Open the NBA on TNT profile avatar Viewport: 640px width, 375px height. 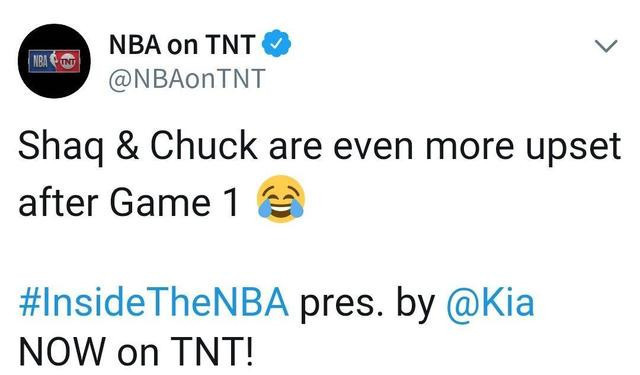54,61
